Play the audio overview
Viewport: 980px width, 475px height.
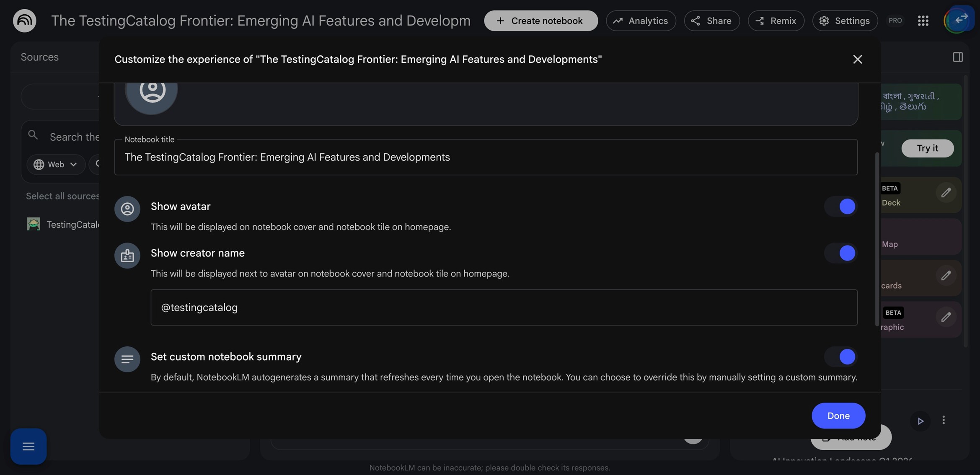pyautogui.click(x=920, y=421)
